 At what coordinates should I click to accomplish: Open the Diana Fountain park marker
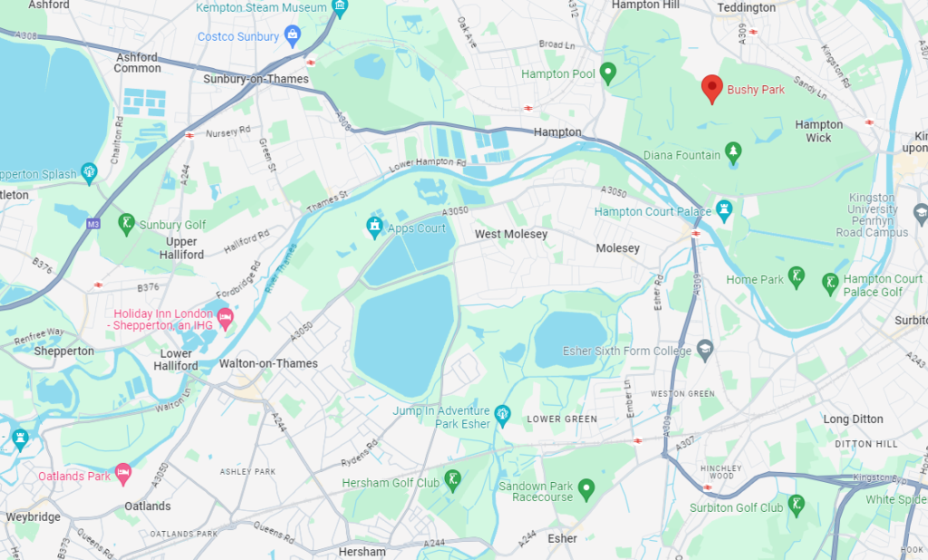(733, 153)
